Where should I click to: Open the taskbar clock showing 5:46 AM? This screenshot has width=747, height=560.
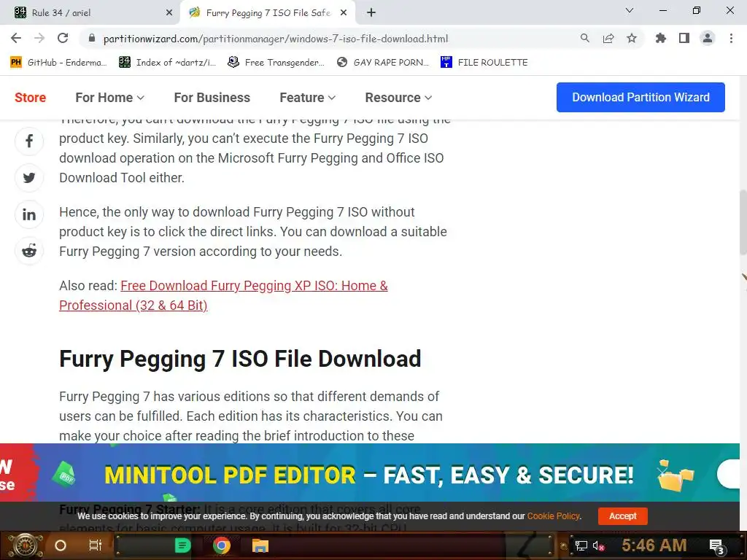point(654,545)
